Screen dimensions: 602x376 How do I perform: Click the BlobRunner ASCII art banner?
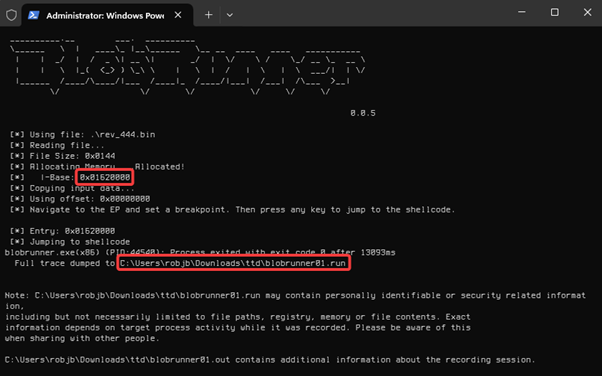click(x=187, y=66)
